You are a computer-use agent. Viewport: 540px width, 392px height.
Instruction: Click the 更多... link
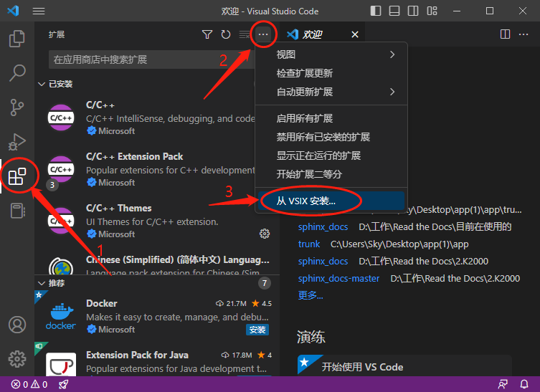(311, 295)
